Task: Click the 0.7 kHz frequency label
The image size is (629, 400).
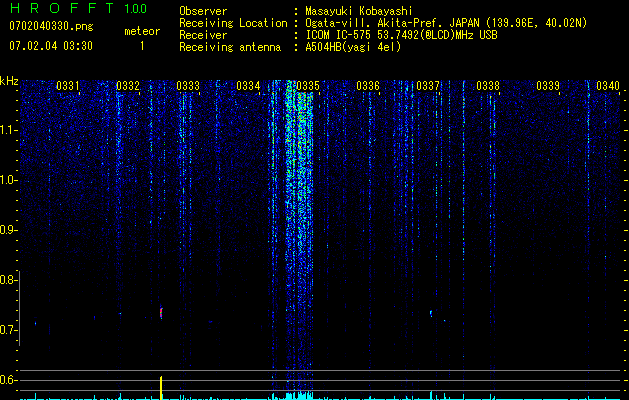Action: [8, 330]
